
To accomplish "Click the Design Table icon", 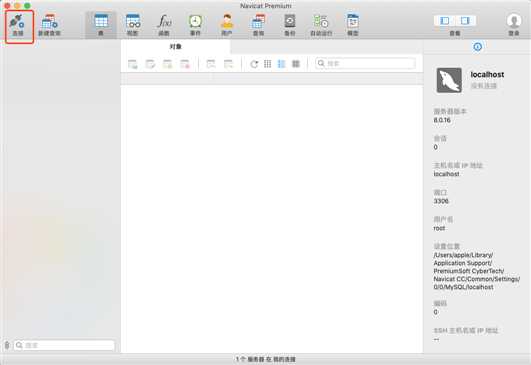I will [150, 64].
